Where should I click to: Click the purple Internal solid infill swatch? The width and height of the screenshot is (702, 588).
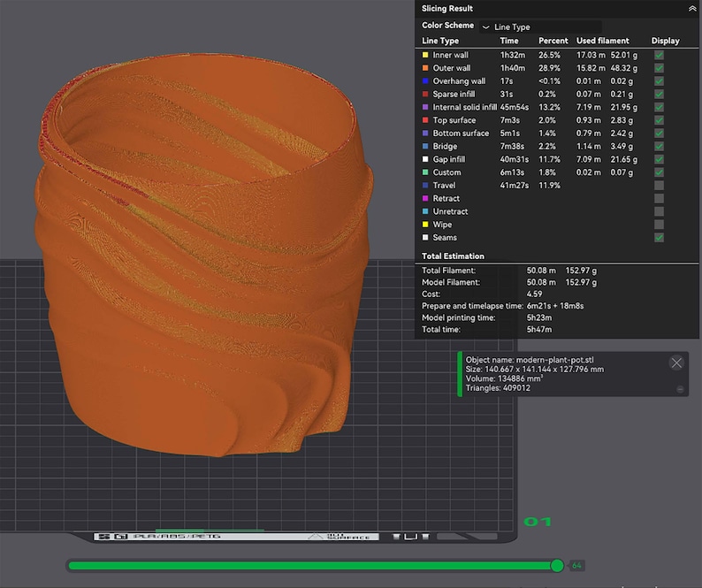coord(425,107)
